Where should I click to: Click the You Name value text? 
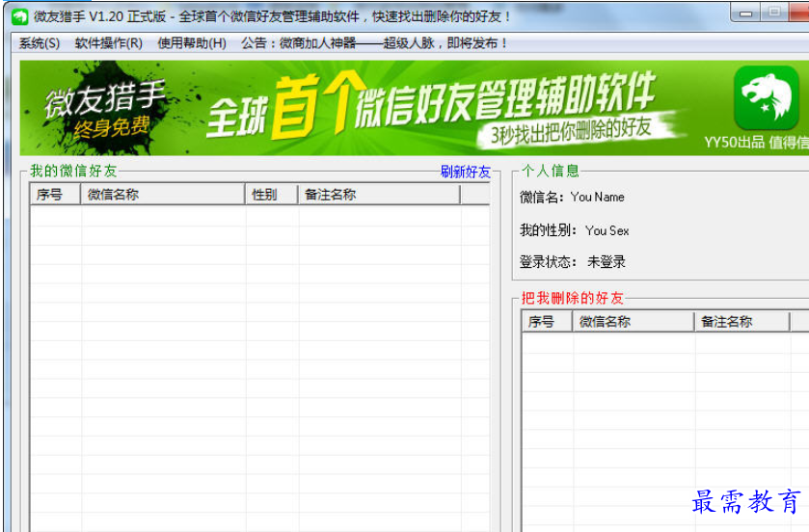click(x=598, y=197)
